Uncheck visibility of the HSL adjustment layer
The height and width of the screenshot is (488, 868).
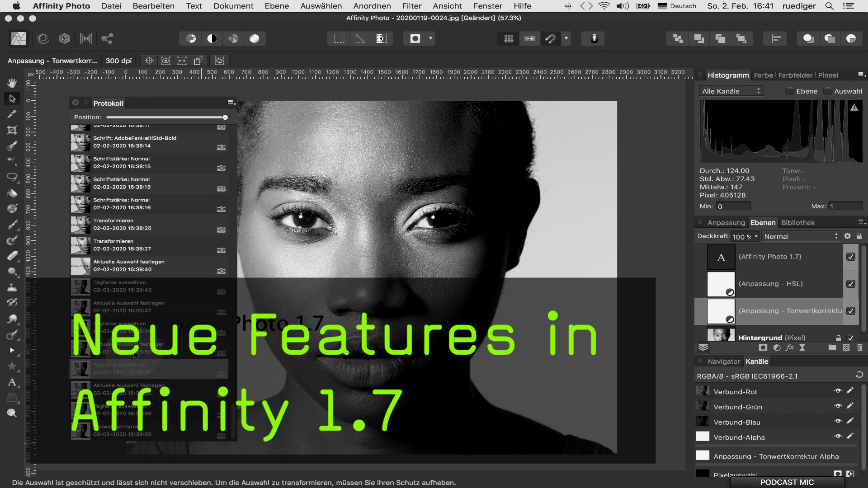click(851, 284)
